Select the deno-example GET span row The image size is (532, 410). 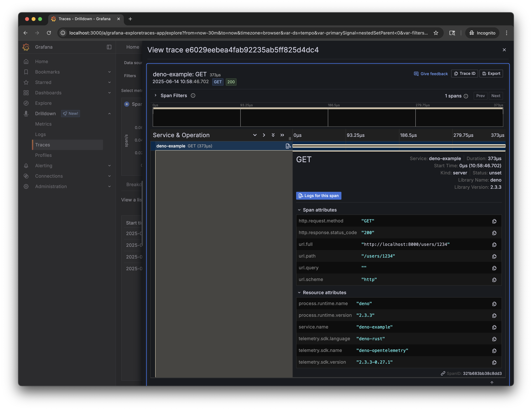pos(221,146)
